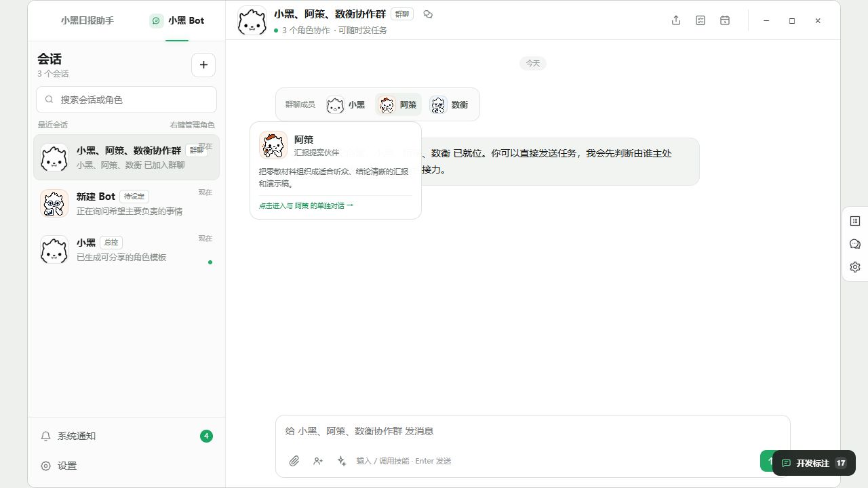Click the 小黑 avatar in the conversation list
Screen dimensions: 868x488
(x=54, y=249)
